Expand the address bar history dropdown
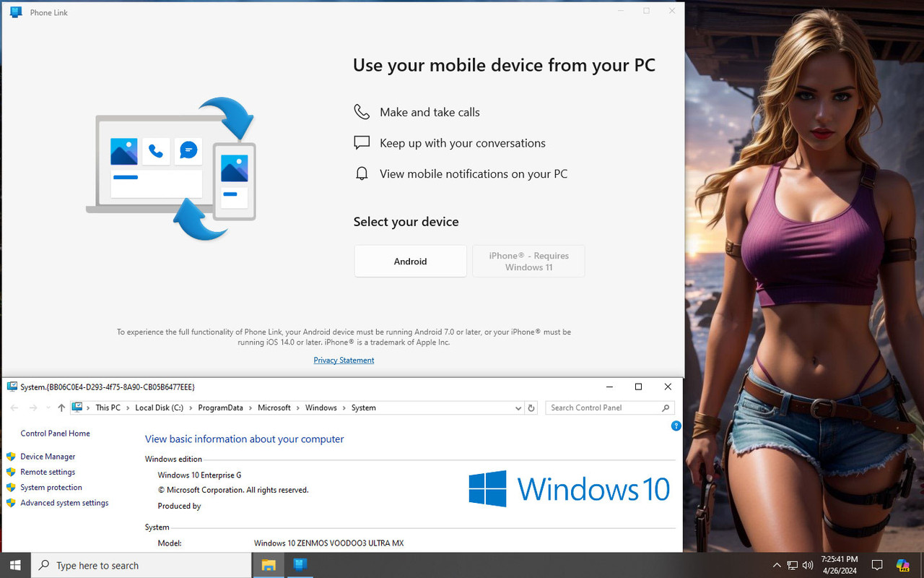Screen dimensions: 924x578 pos(518,408)
